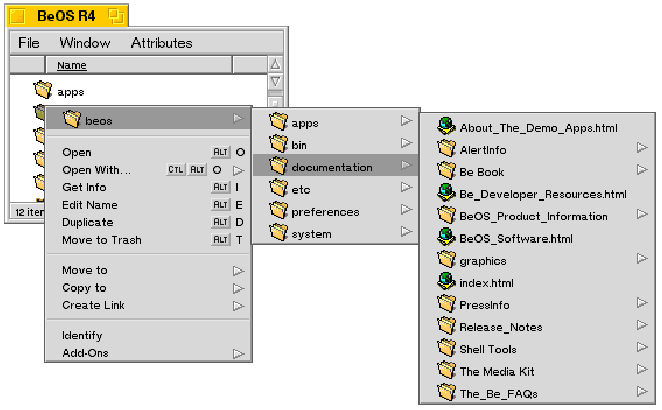
Task: Click the close box in the BeOS R4 title tab
Action: [18, 16]
